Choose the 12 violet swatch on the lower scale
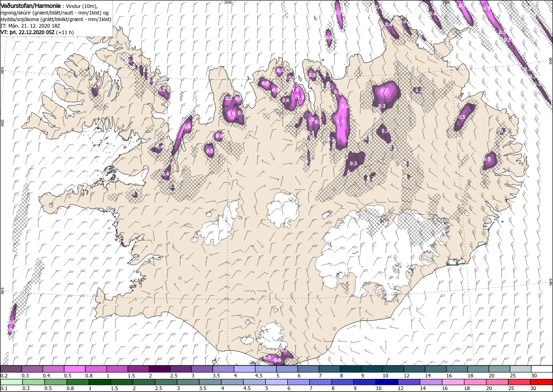 409,382
